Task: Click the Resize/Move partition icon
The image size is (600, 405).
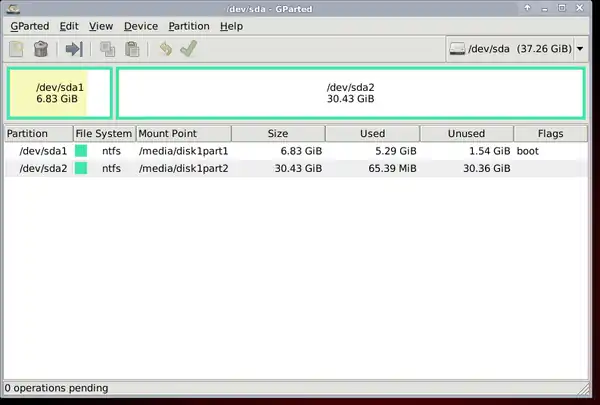Action: click(x=73, y=49)
